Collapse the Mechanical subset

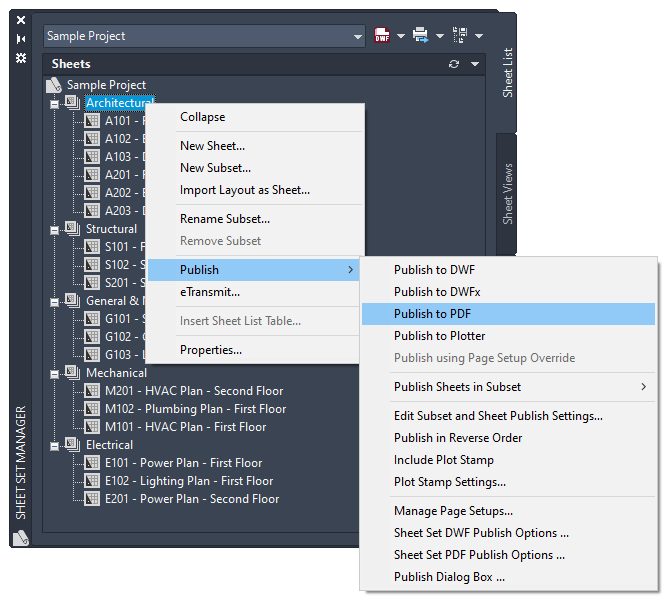point(54,374)
